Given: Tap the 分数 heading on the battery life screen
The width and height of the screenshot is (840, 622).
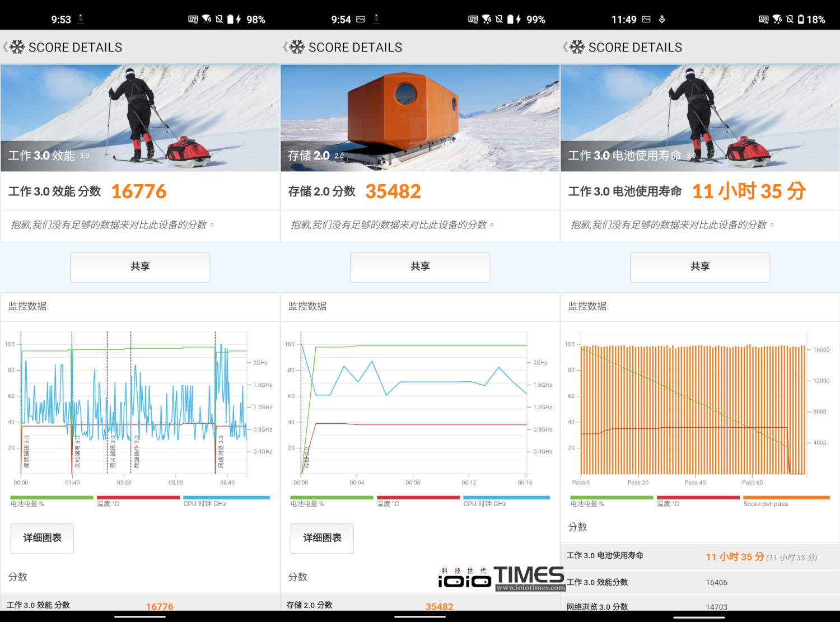Looking at the screenshot, I should coord(577,527).
